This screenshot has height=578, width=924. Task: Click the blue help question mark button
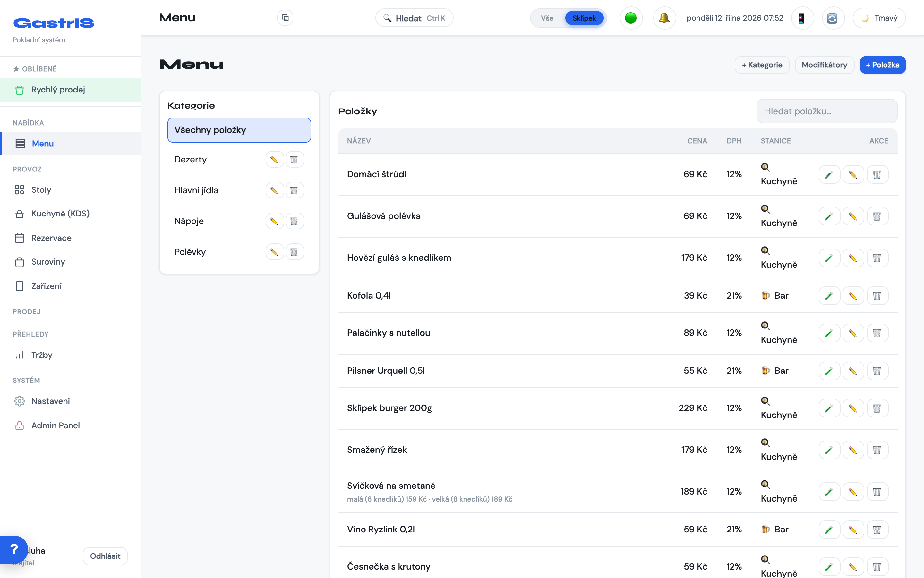(x=14, y=550)
